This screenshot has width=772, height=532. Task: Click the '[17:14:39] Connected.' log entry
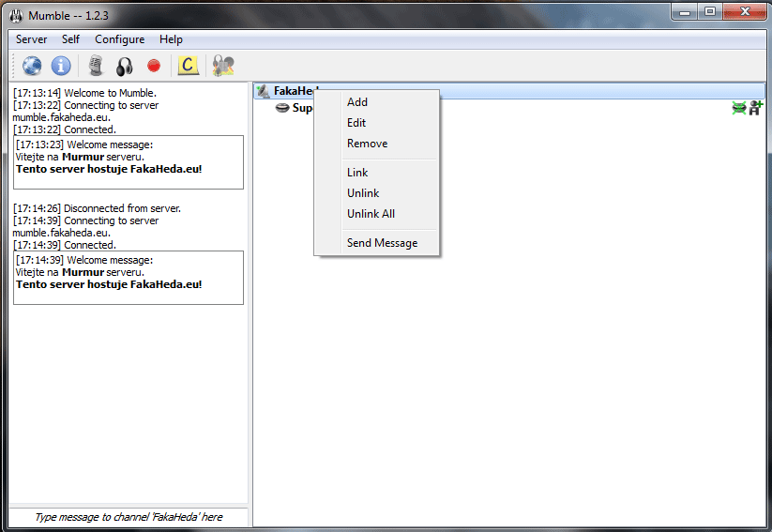pyautogui.click(x=65, y=245)
